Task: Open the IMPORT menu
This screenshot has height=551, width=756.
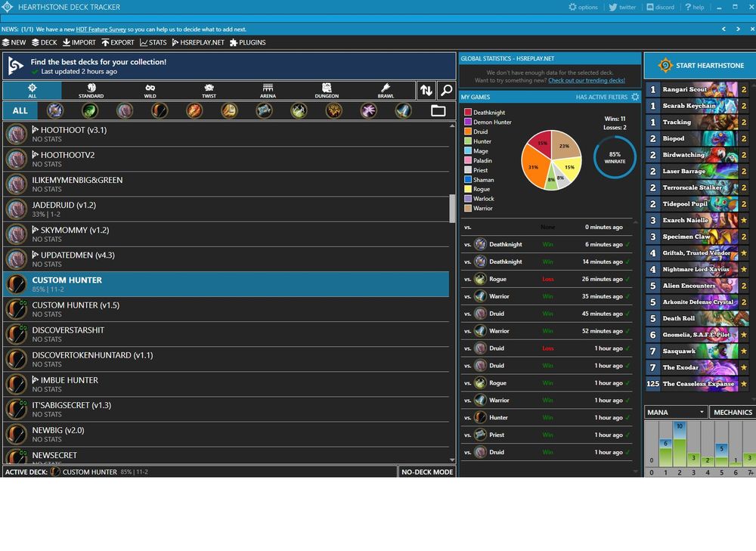Action: click(x=79, y=42)
